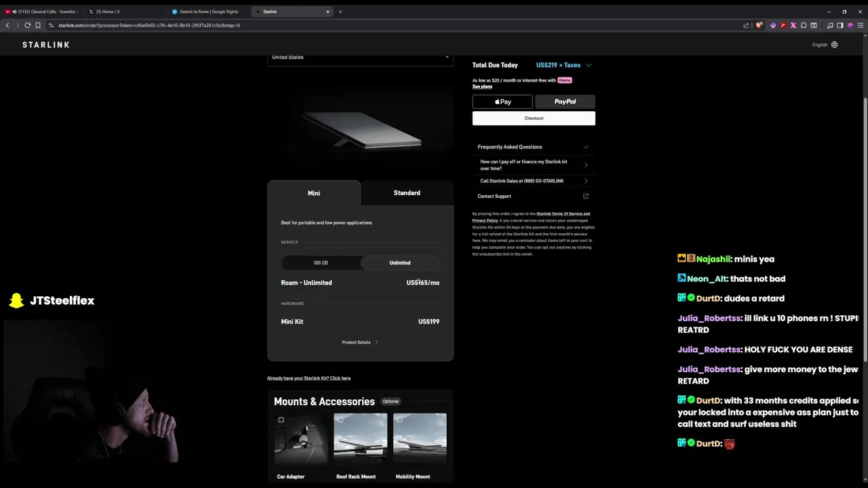Switch to the Classical Cello YouTube tab
The height and width of the screenshot is (488, 868).
pos(42,12)
